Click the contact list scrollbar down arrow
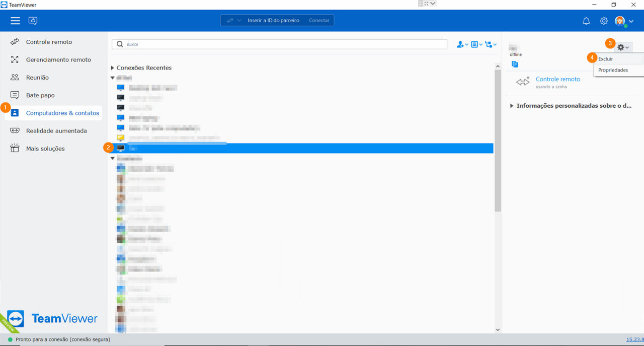This screenshot has width=644, height=346. (x=498, y=330)
